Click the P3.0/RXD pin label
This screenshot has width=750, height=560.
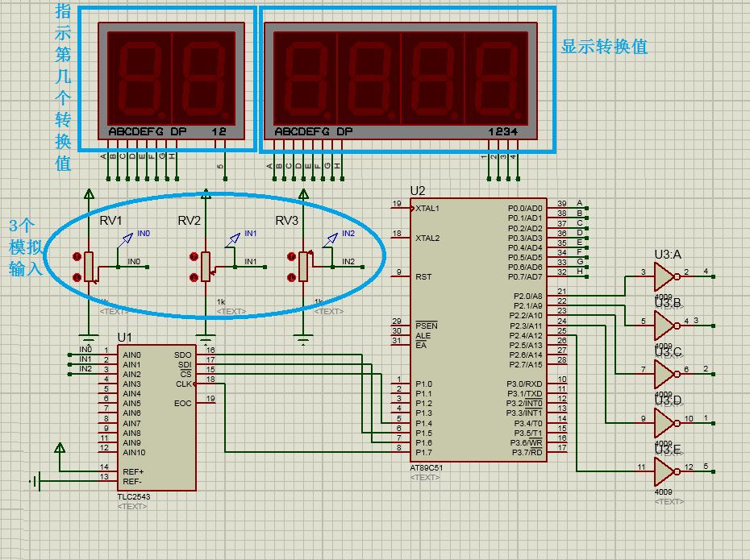click(x=525, y=384)
